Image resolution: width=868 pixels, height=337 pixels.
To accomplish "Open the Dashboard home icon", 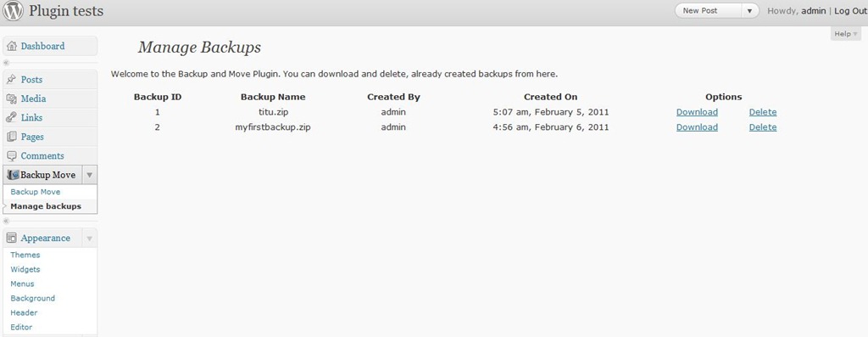I will pyautogui.click(x=12, y=47).
